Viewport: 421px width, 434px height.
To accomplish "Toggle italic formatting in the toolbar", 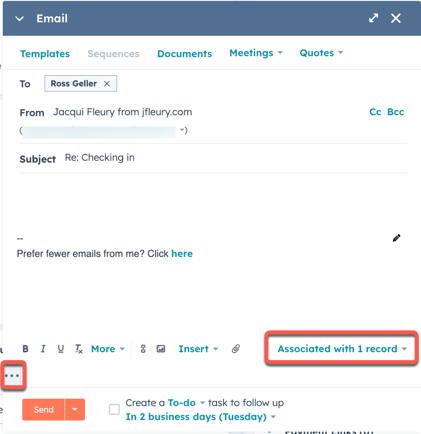I will click(x=43, y=349).
